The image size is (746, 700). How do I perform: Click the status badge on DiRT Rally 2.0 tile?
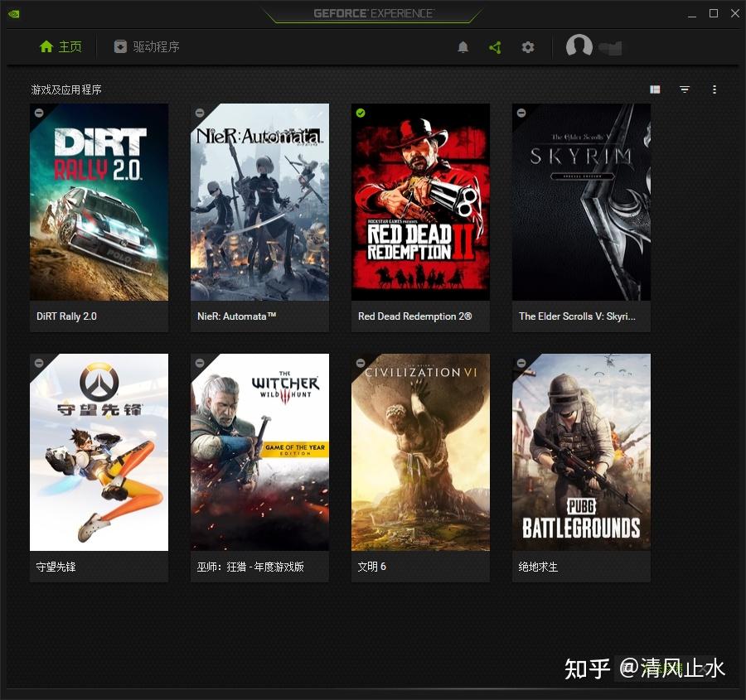coord(39,113)
